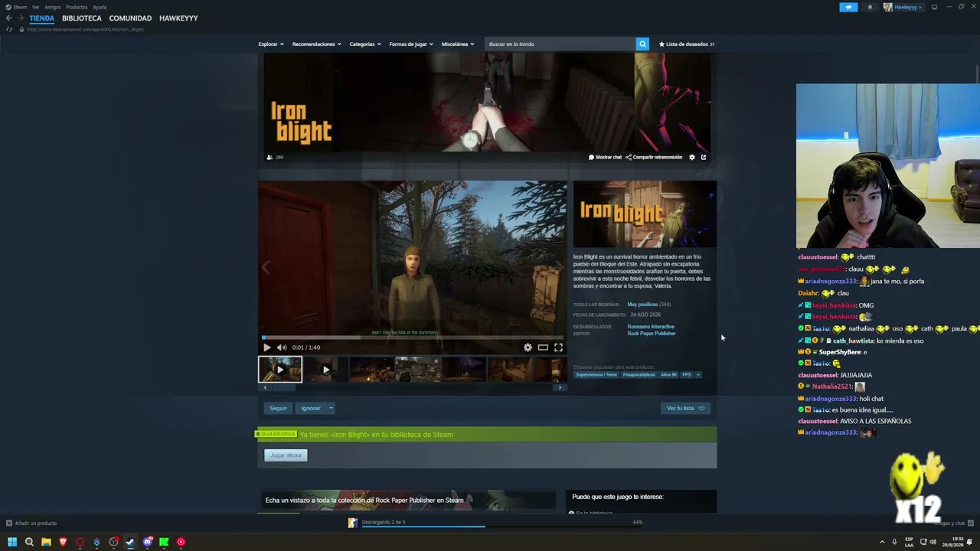Switch to the TIENDA tab

coord(42,18)
